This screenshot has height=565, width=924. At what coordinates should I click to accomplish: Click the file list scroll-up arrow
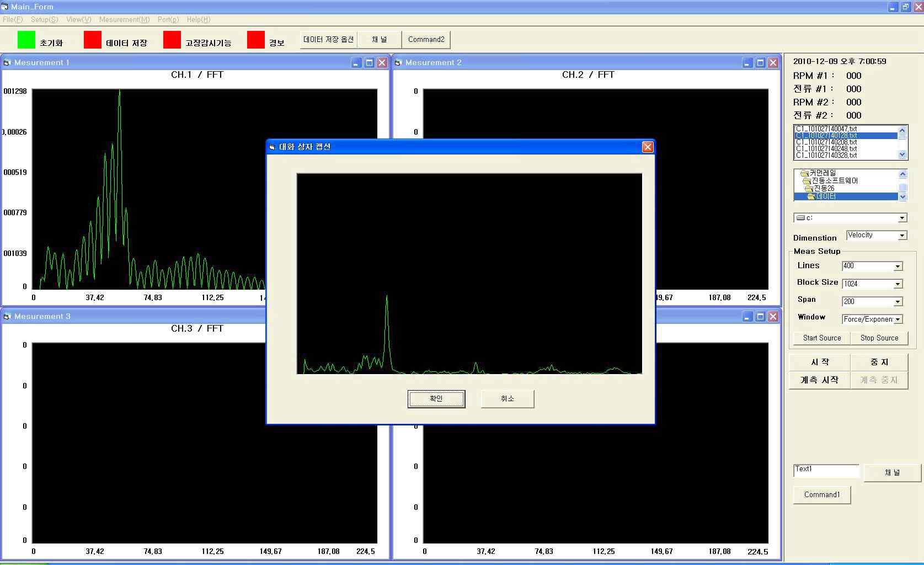(x=902, y=131)
